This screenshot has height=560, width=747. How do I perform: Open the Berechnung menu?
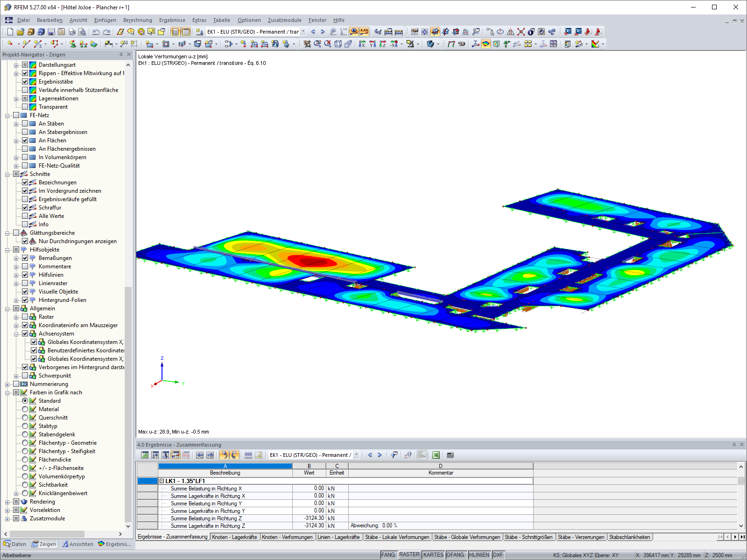137,20
